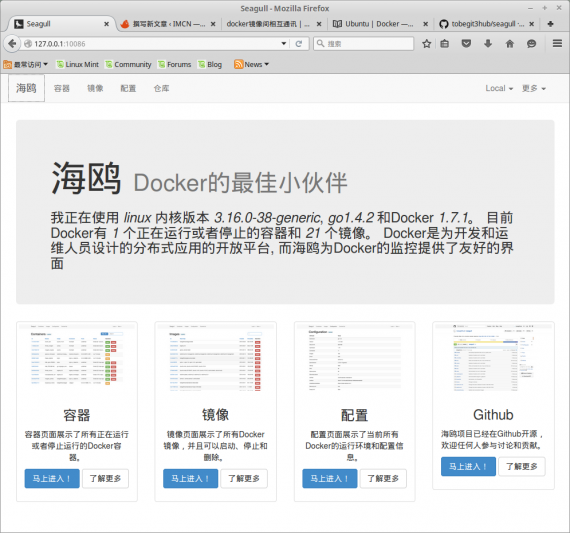This screenshot has width=570, height=533.
Task: Click the 镜像 page screenshot thumbnail
Action: click(216, 357)
